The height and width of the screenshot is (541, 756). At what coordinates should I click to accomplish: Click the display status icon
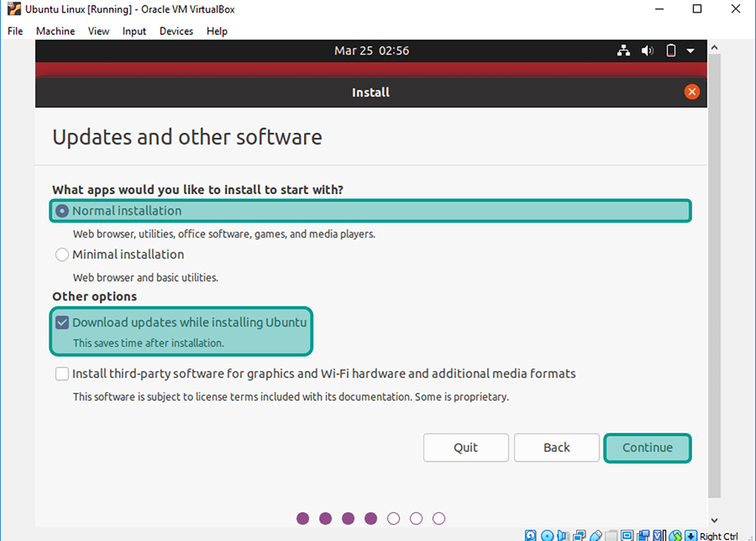point(627,535)
